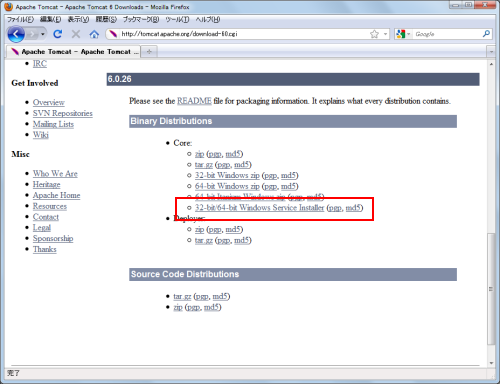Open the ブックマーク(B) menu
The image size is (500, 384).
coord(141,19)
